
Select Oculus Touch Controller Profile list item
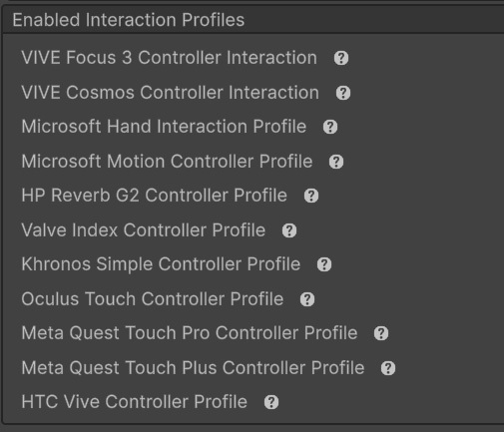[153, 299]
